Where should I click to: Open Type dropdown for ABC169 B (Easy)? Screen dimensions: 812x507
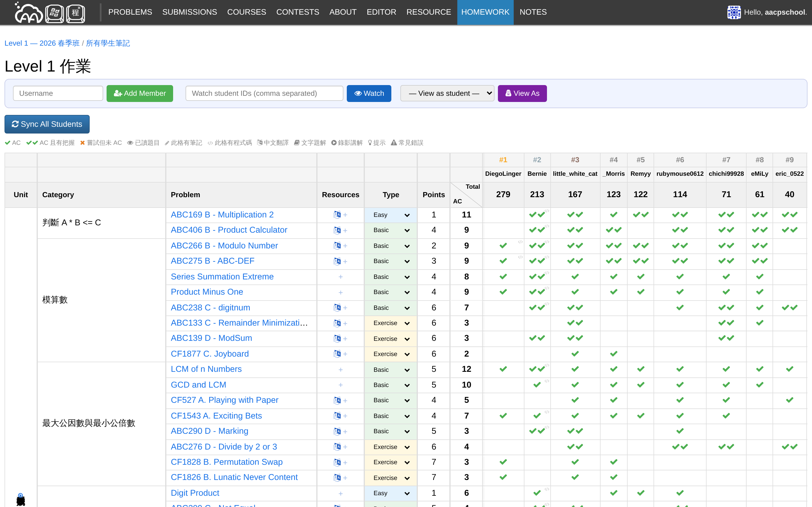point(390,215)
